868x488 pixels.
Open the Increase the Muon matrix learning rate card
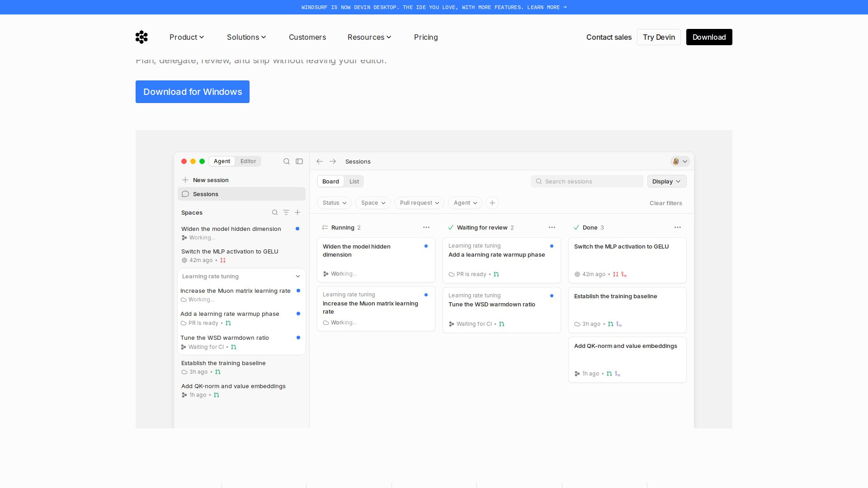(376, 309)
